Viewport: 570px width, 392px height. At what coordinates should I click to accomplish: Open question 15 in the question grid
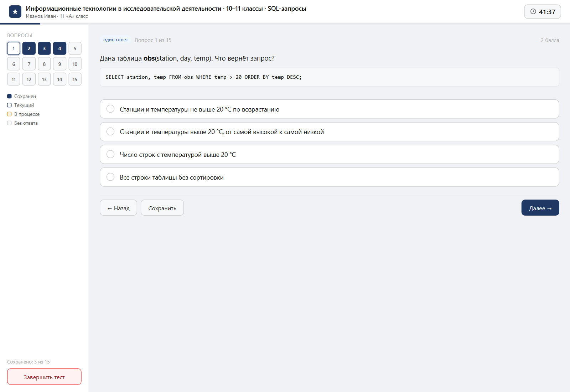pyautogui.click(x=75, y=79)
